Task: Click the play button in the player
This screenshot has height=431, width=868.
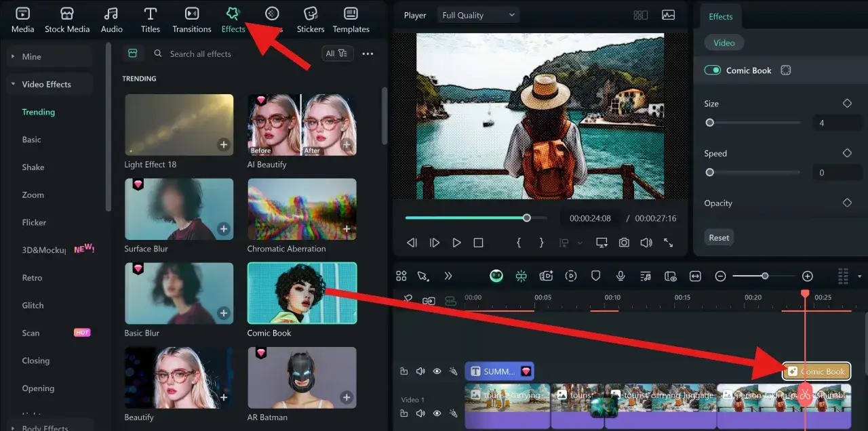Action: click(456, 243)
